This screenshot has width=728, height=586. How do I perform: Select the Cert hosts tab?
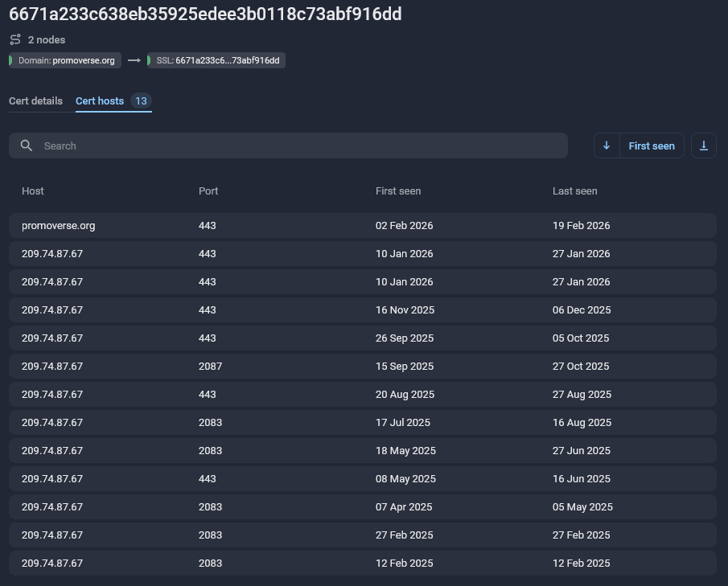point(100,101)
